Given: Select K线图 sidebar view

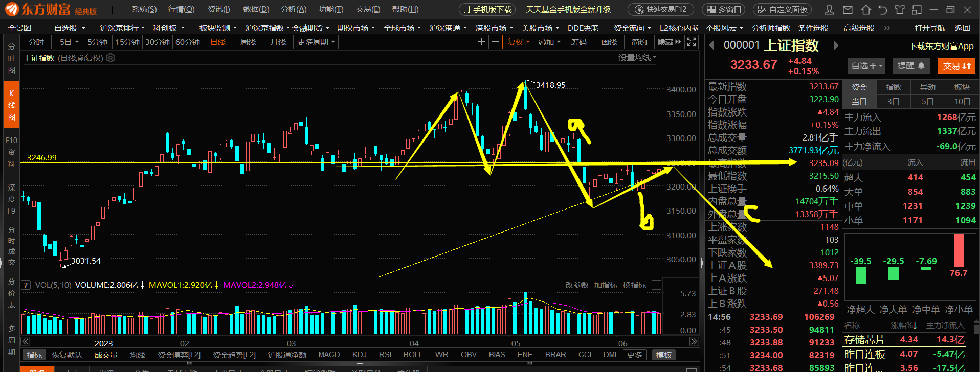Looking at the screenshot, I should tap(11, 105).
